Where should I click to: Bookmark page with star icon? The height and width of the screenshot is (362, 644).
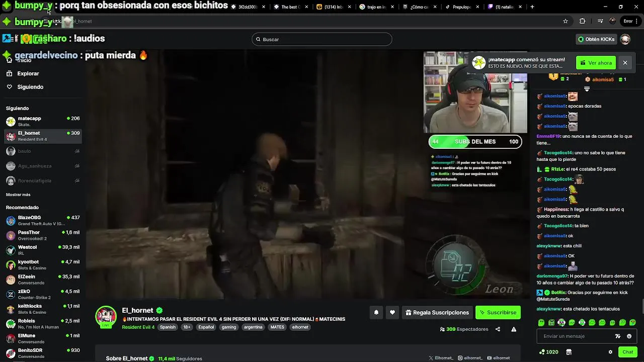point(566,21)
